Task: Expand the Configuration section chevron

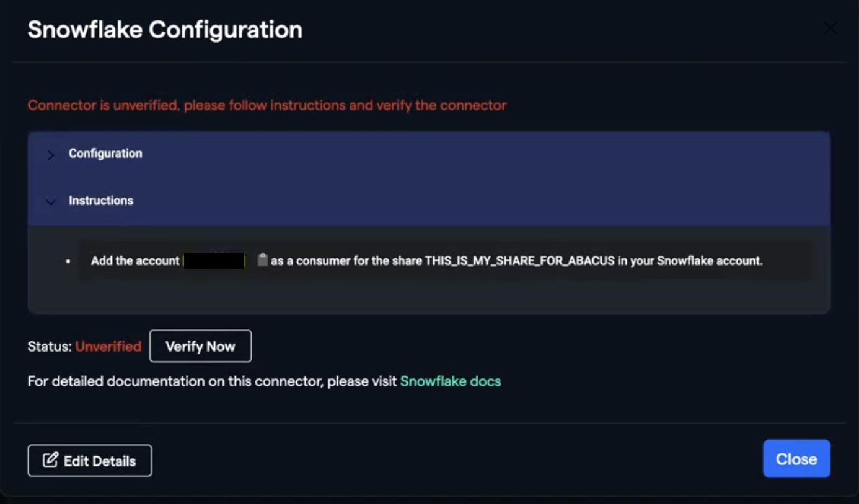Action: (x=51, y=154)
